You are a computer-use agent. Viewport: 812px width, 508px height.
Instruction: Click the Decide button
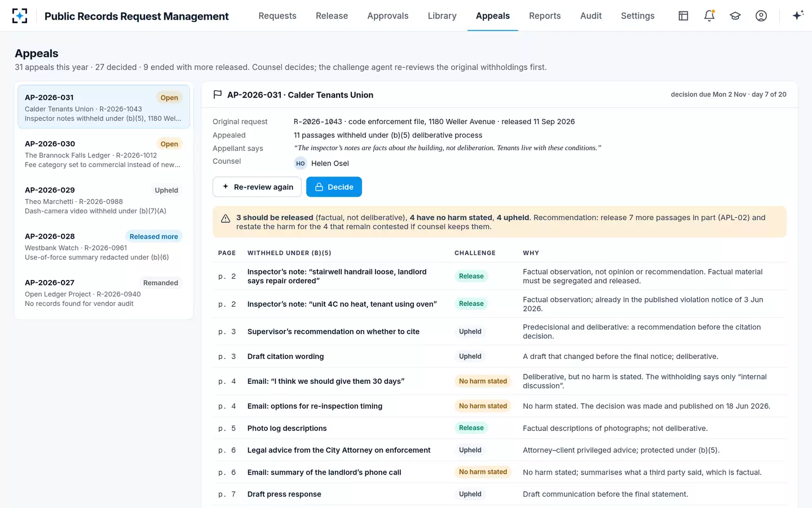point(334,187)
